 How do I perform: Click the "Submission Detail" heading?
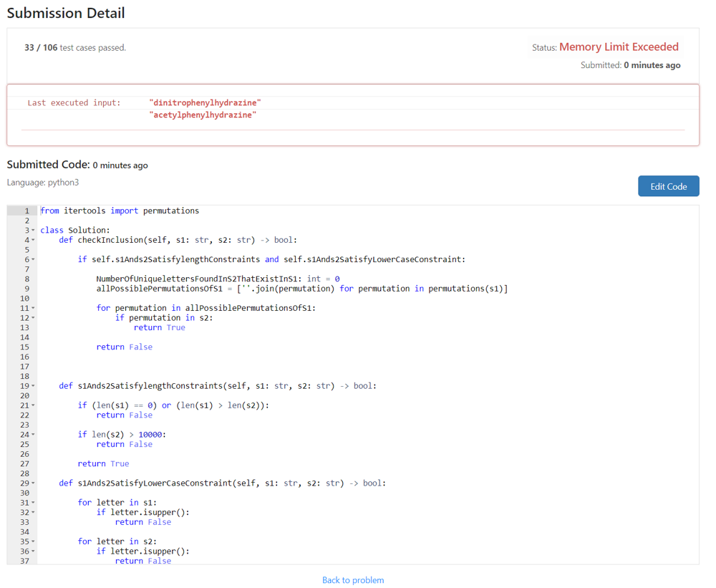click(66, 13)
